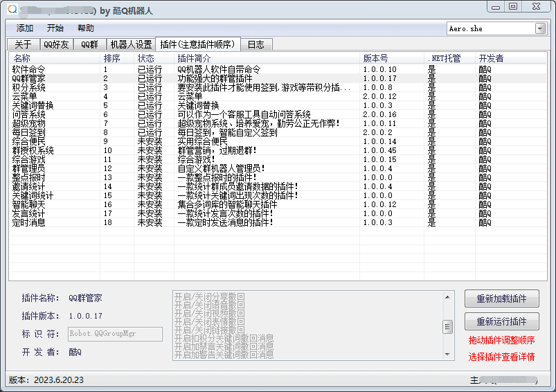Maximize the 酷Q机器人 window
Viewport: 556px width, 392px height.
coord(513,7)
